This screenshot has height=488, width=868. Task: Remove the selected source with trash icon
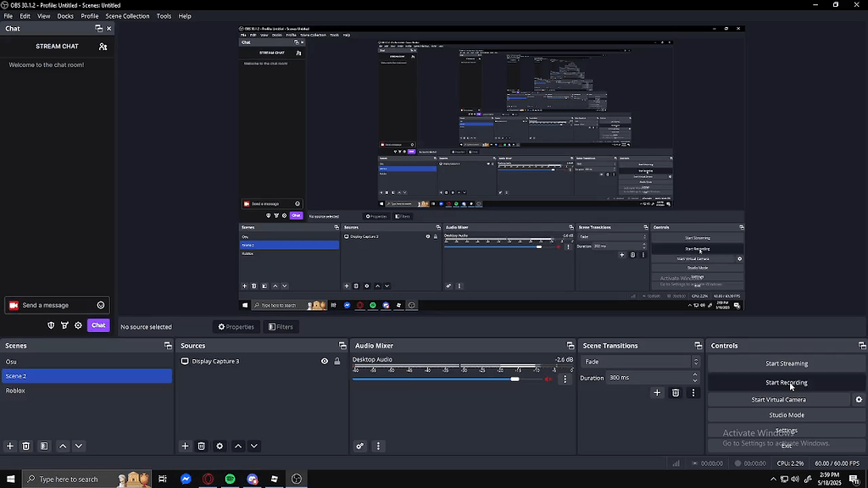(x=201, y=446)
